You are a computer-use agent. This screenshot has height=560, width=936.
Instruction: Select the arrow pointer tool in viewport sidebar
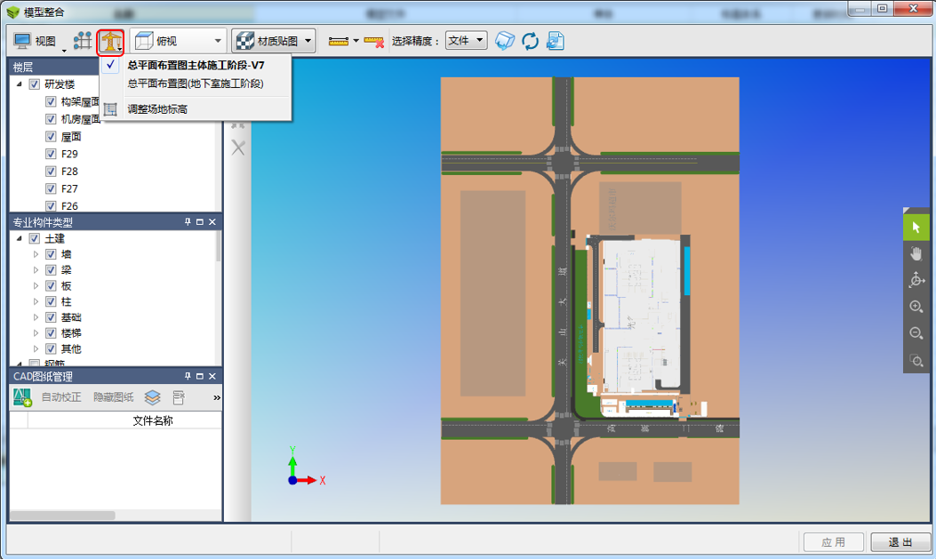916,228
